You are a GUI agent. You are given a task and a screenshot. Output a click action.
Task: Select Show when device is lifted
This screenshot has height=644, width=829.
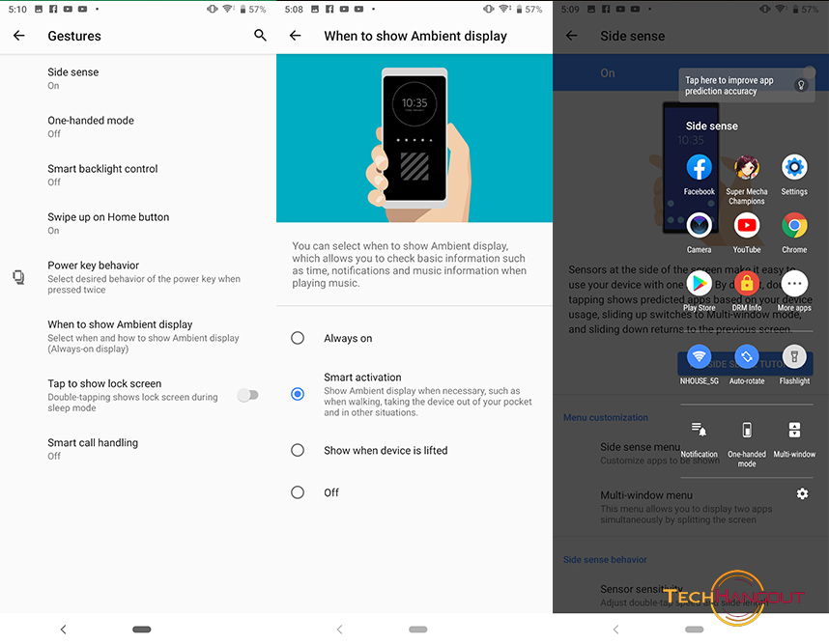(298, 450)
